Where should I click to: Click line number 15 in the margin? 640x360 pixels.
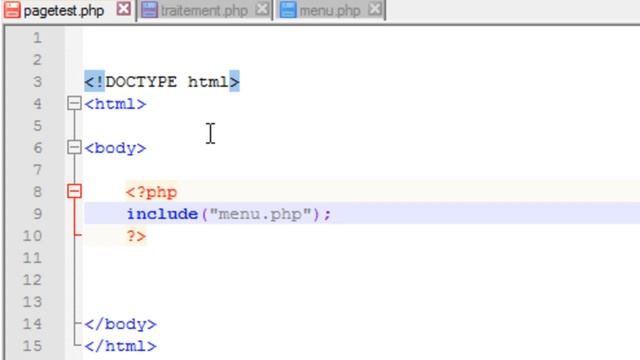click(x=33, y=346)
